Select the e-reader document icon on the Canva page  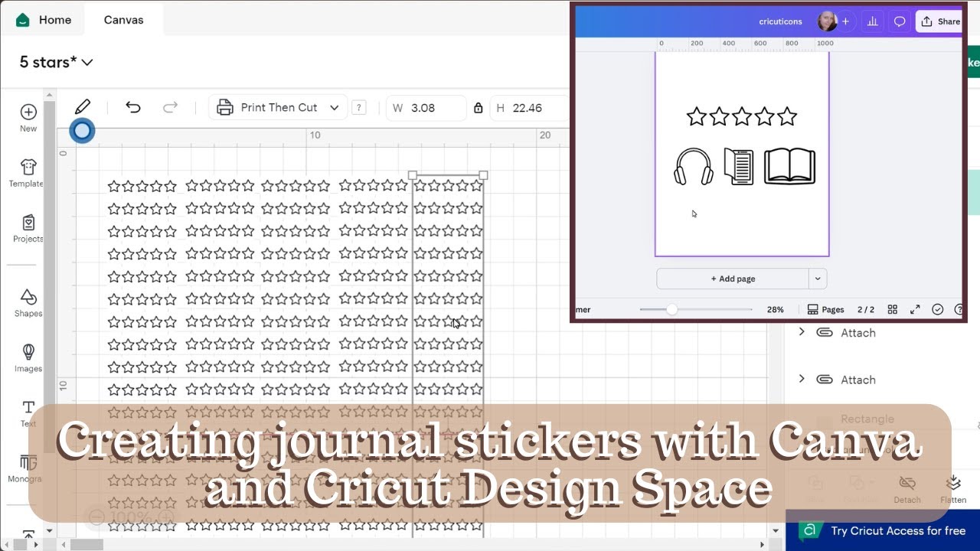click(739, 166)
